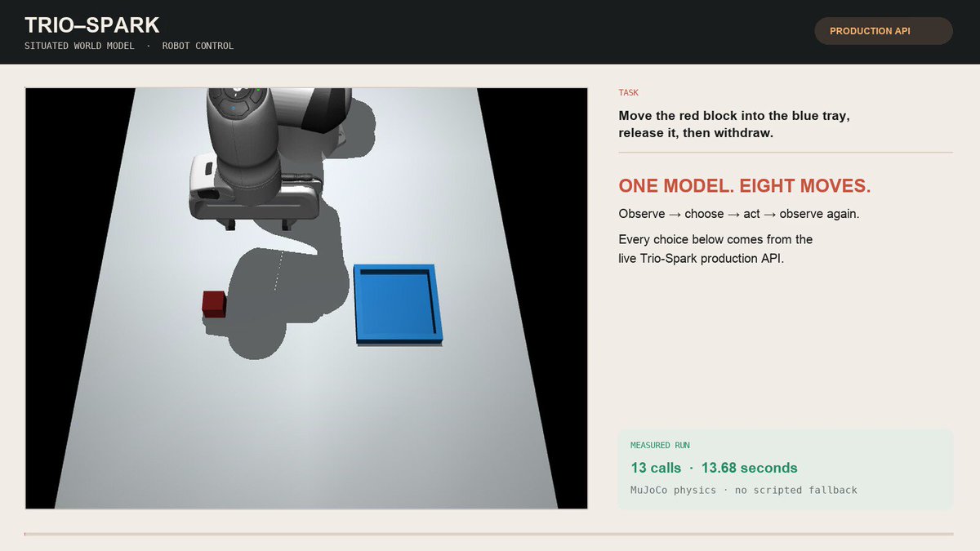Screen dimensions: 980x551
Task: Click the "Observe → choose → act" line
Action: click(x=739, y=214)
